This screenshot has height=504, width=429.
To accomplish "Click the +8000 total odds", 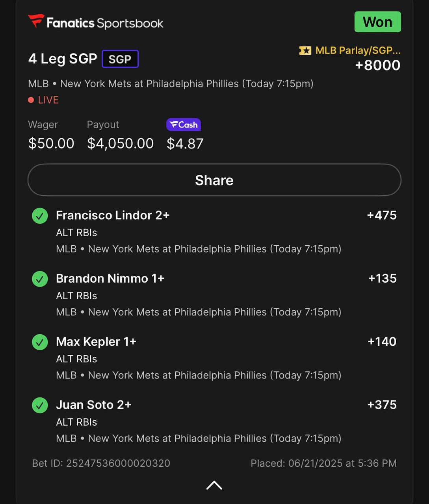I will click(x=378, y=65).
